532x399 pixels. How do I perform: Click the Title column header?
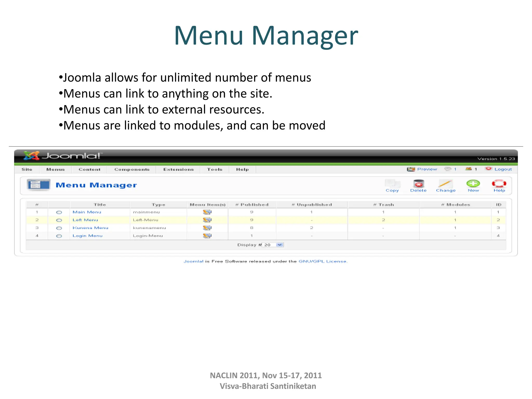[x=100, y=205]
